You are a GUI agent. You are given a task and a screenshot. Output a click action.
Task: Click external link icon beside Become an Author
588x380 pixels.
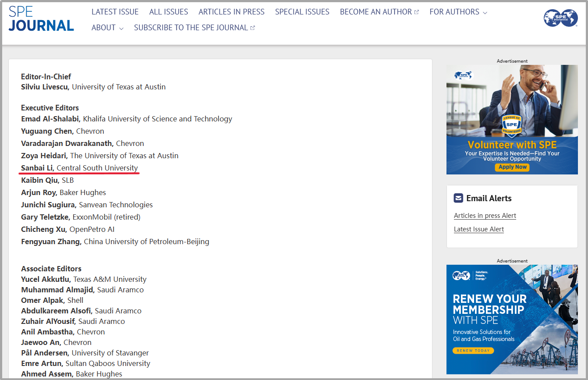point(417,12)
